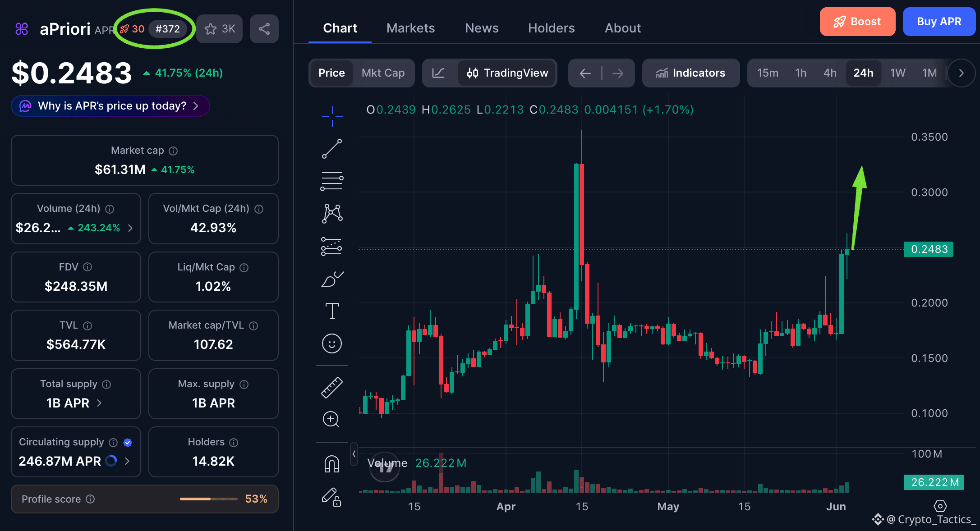980x531 pixels.
Task: Open chart settings hexagon icon
Action: click(940, 506)
